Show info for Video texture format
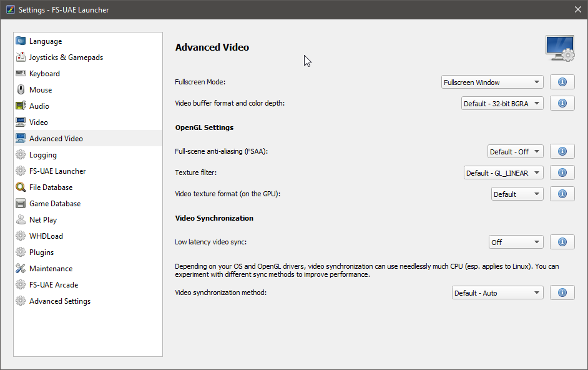588x370 pixels. 562,194
